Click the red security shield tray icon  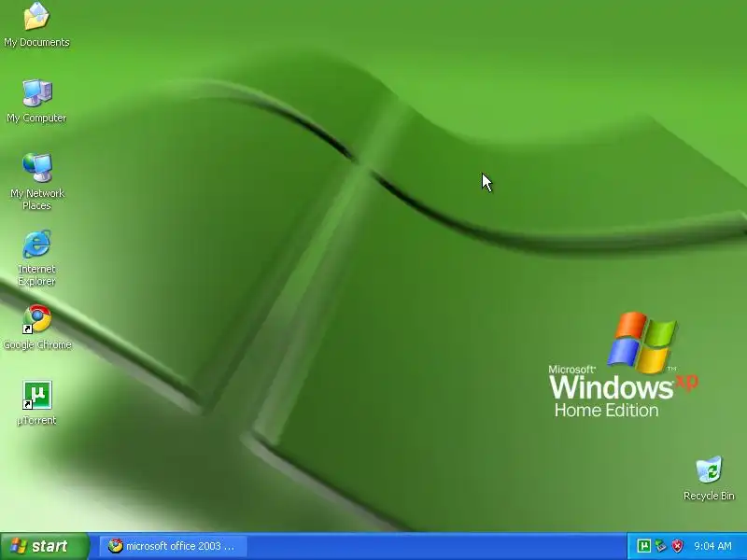[677, 546]
